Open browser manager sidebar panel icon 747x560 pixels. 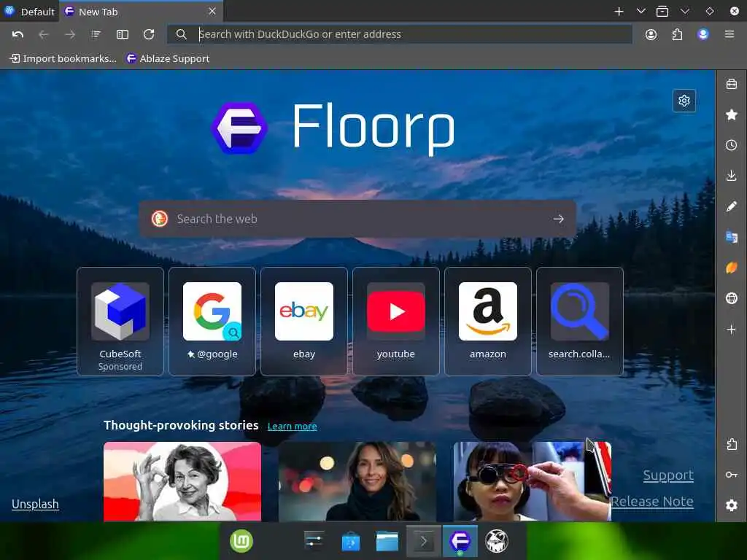pos(731,84)
